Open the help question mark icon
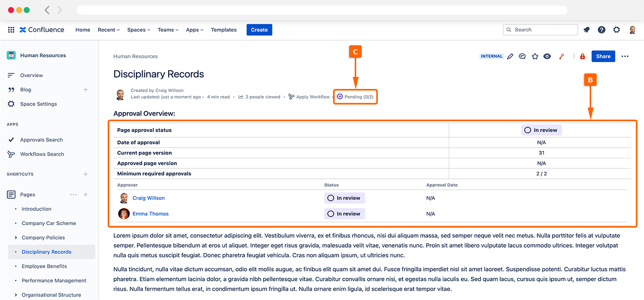This screenshot has height=300, width=644. [x=601, y=30]
